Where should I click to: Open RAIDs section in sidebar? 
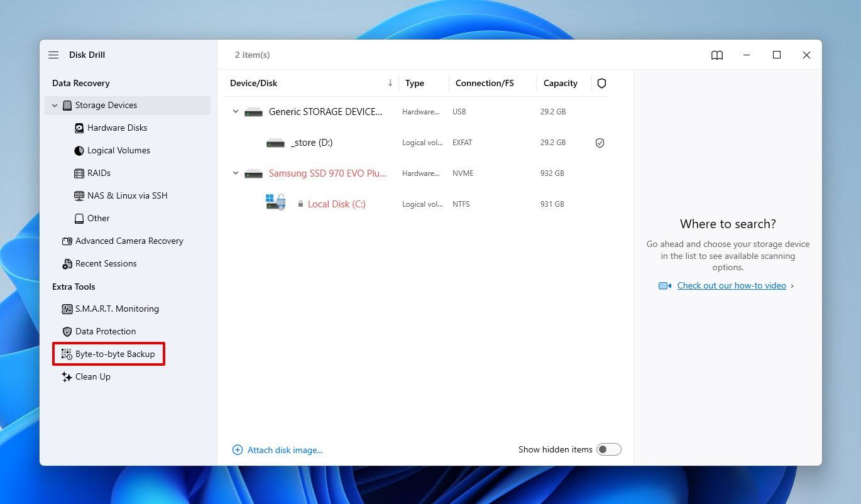[99, 173]
